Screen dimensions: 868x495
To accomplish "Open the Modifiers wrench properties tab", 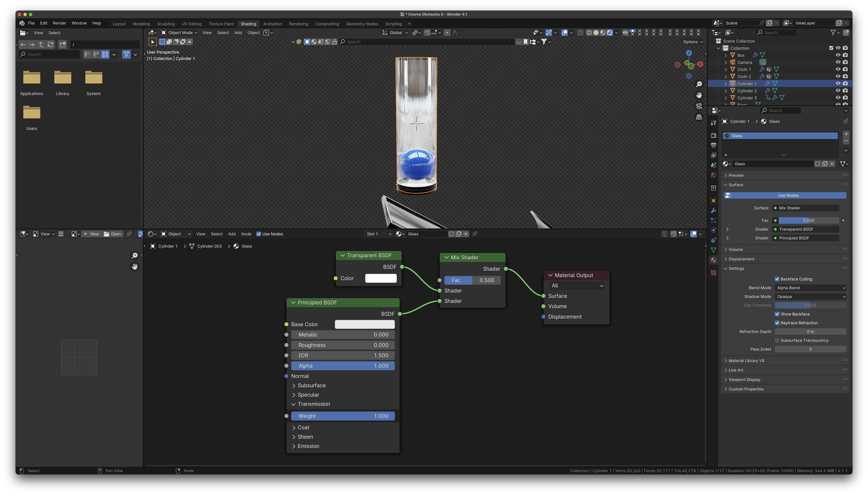I will coord(713,211).
